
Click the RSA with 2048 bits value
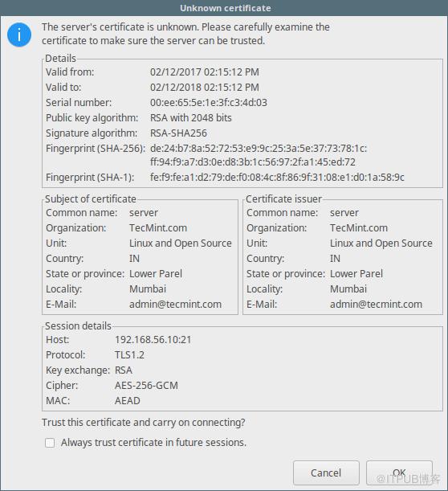tap(191, 118)
